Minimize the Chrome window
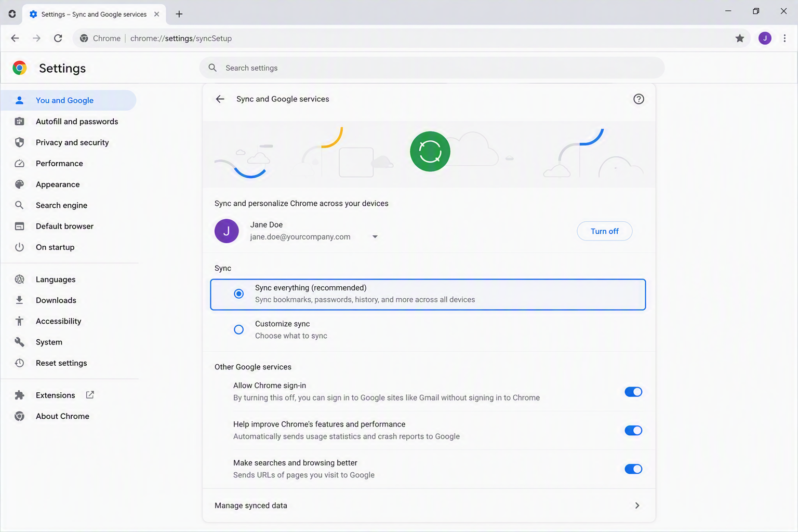 (x=728, y=11)
